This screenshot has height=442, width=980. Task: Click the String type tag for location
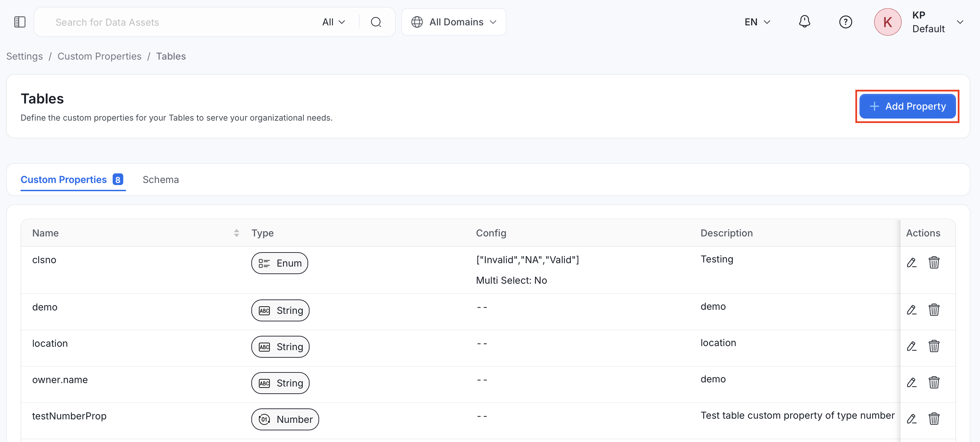click(x=280, y=347)
